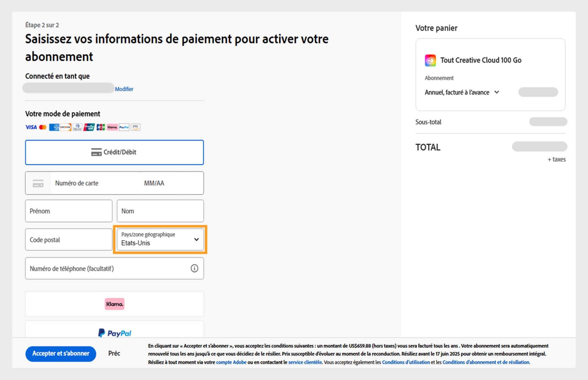This screenshot has width=588, height=380.
Task: Click the Votre panier heading
Action: coord(436,28)
